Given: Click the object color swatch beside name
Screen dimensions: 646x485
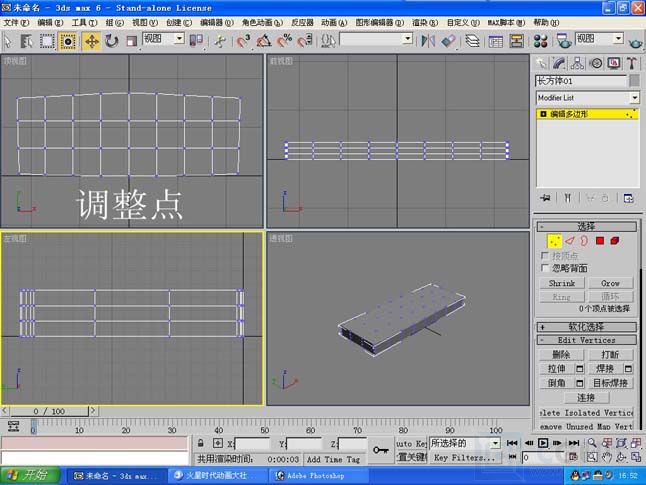Looking at the screenshot, I should click(635, 81).
